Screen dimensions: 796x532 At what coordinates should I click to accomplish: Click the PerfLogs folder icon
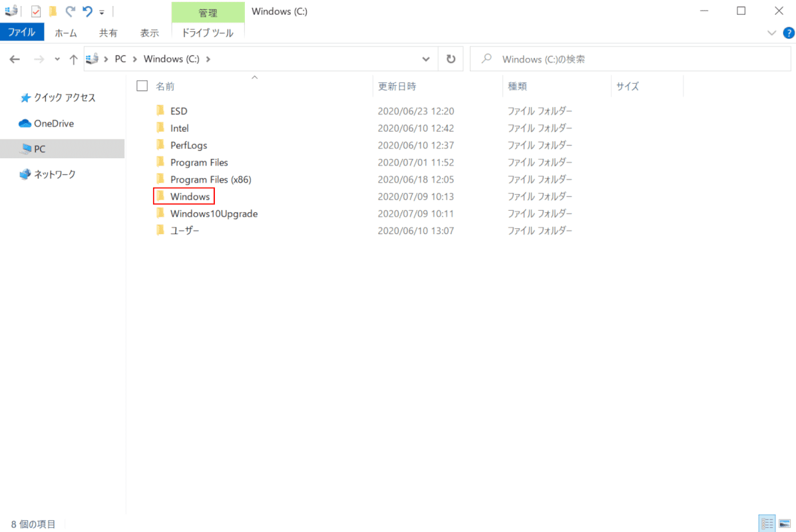(x=160, y=145)
